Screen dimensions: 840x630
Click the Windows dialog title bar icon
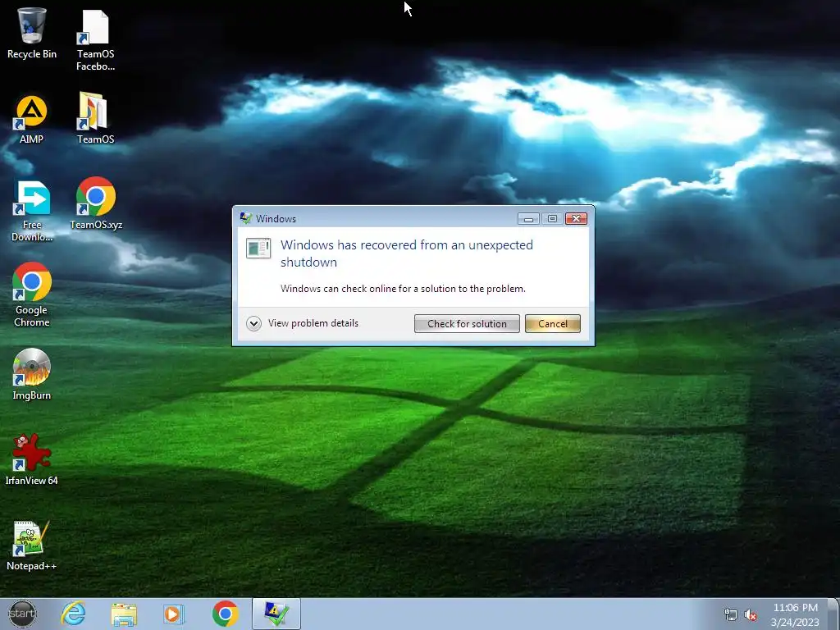coord(246,218)
